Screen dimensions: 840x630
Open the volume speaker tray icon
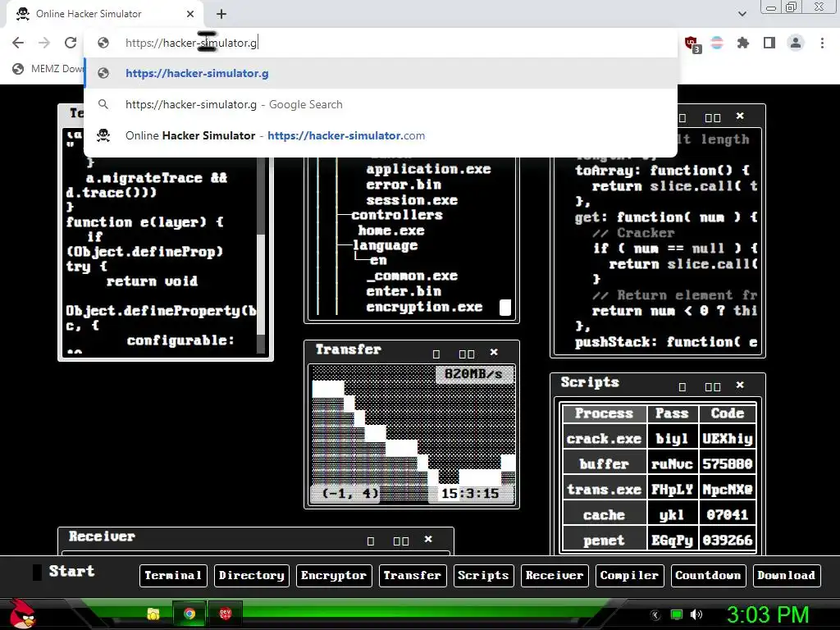coord(696,614)
